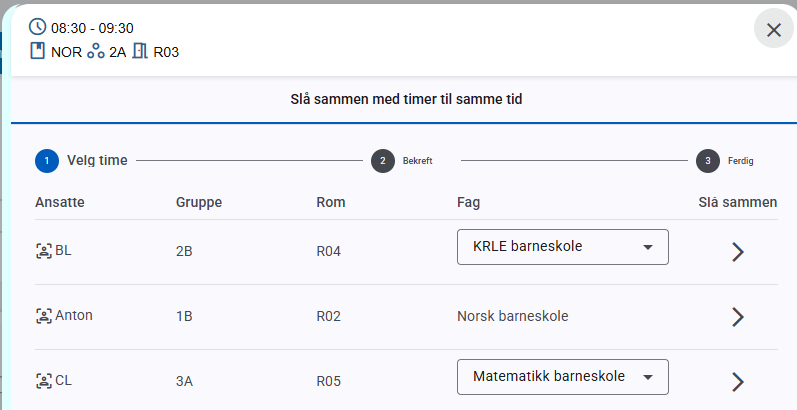Screen dimensions: 797x410
Task: Go to step 2 Bekreft
Action: coord(402,161)
